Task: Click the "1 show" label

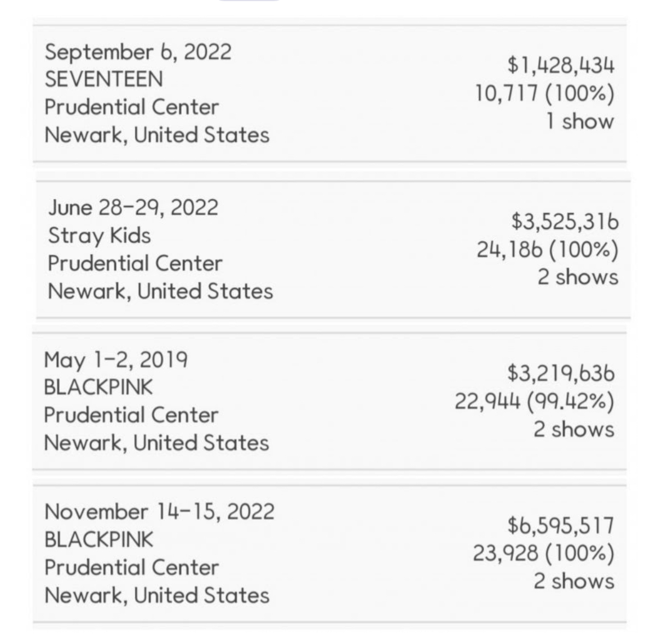Action: coord(580,121)
